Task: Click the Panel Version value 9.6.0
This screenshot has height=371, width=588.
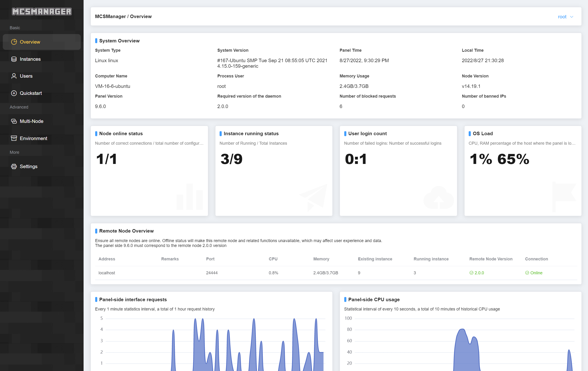Action: pyautogui.click(x=100, y=106)
